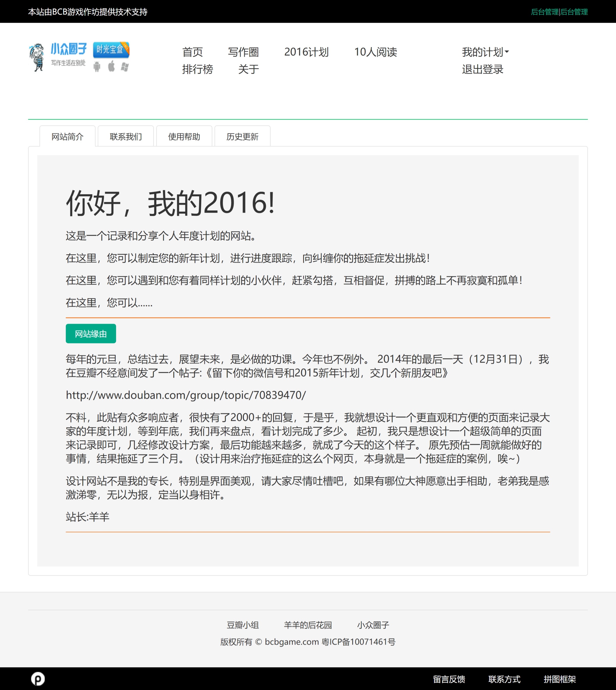Click the 时光宝盒 badge image
Viewport: 616px width, 690px height.
[111, 49]
